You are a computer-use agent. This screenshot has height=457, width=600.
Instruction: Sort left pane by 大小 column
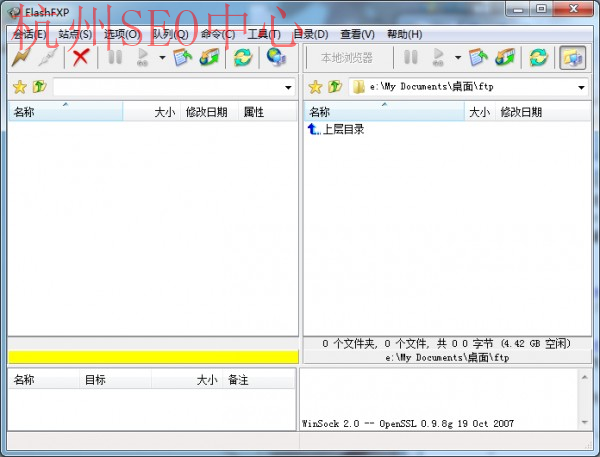click(152, 112)
